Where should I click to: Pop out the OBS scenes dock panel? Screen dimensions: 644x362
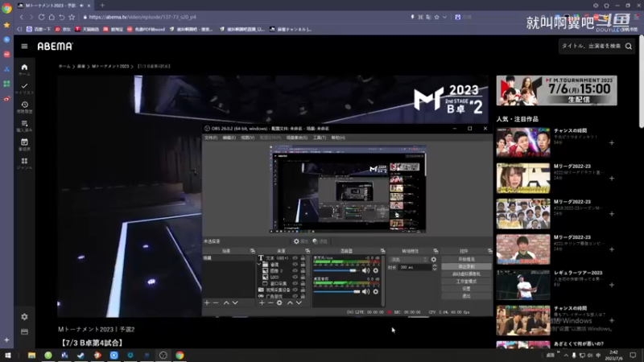[x=252, y=251]
